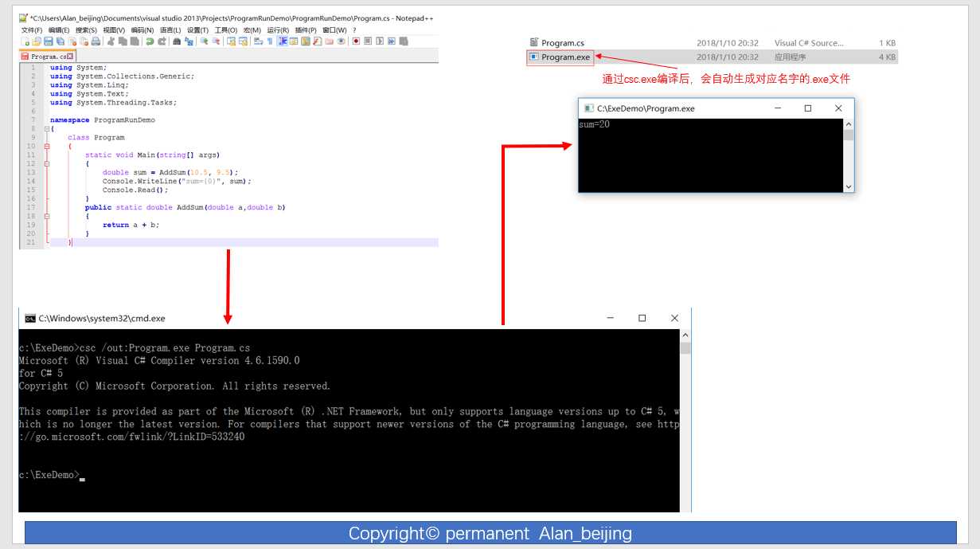
Task: Click the Zoom Out icon in Notepad++
Action: click(216, 41)
